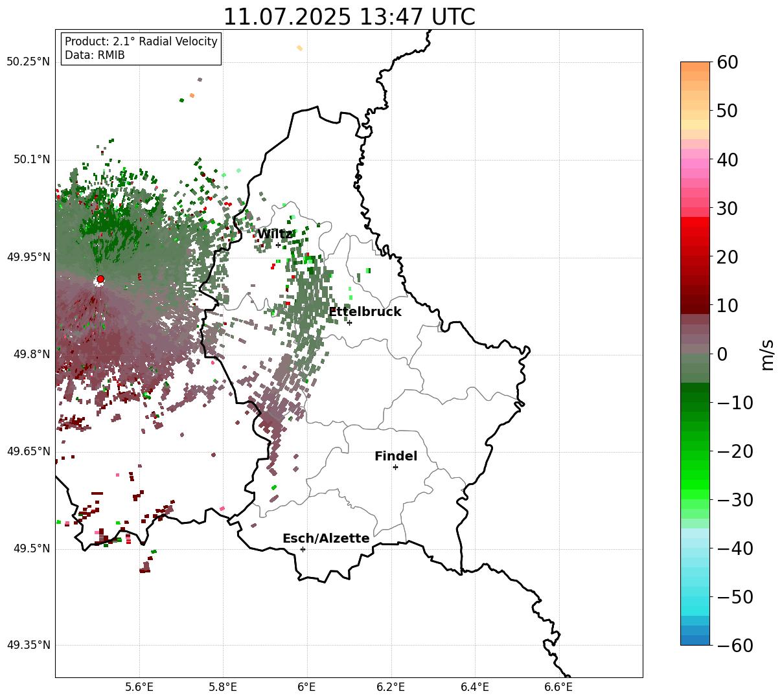
Task: Click the colorbar value 60
Action: pos(727,62)
